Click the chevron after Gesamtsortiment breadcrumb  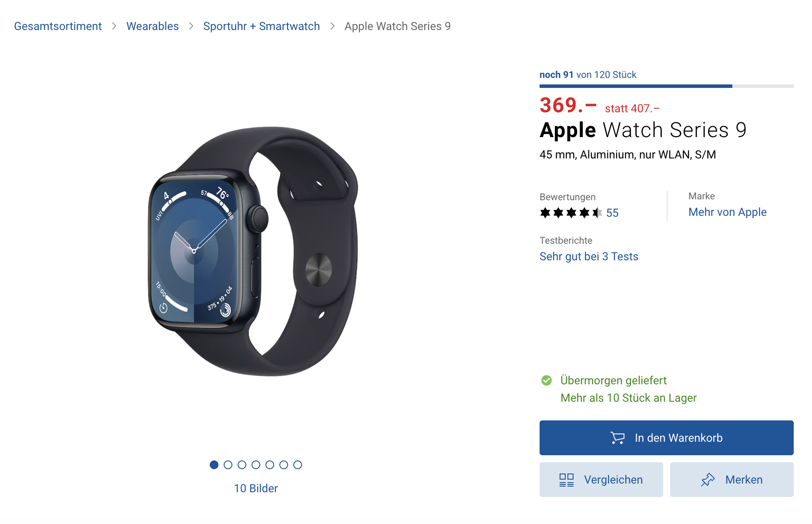coord(114,26)
